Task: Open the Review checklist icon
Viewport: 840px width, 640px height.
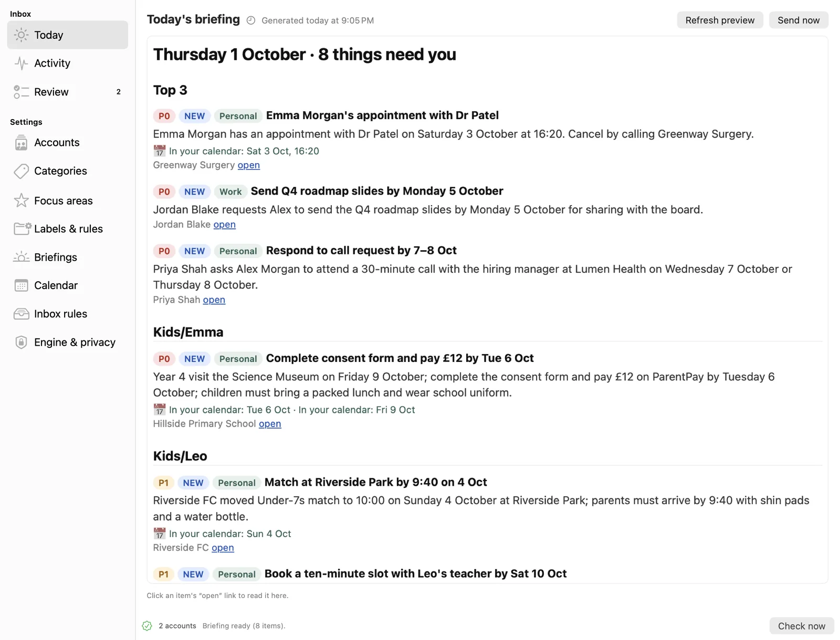Action: [x=21, y=92]
